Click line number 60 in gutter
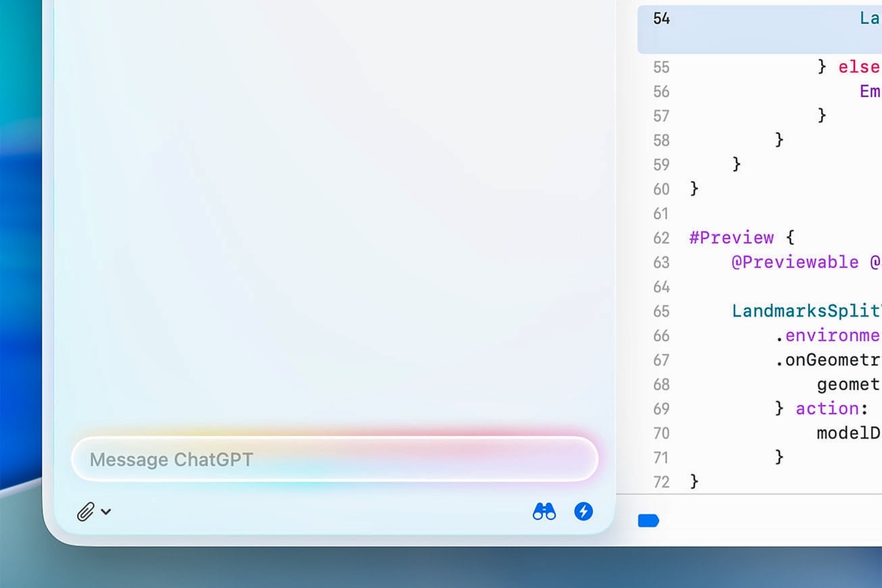Image resolution: width=882 pixels, height=588 pixels. click(x=662, y=190)
